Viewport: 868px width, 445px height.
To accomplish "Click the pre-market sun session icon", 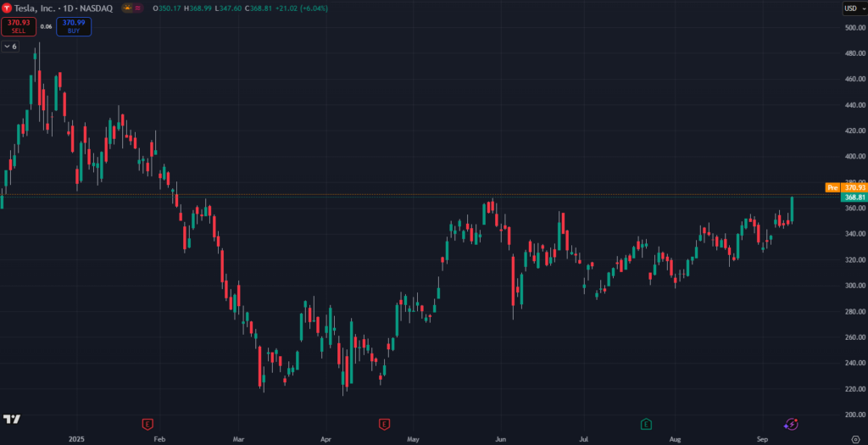I will [x=127, y=8].
